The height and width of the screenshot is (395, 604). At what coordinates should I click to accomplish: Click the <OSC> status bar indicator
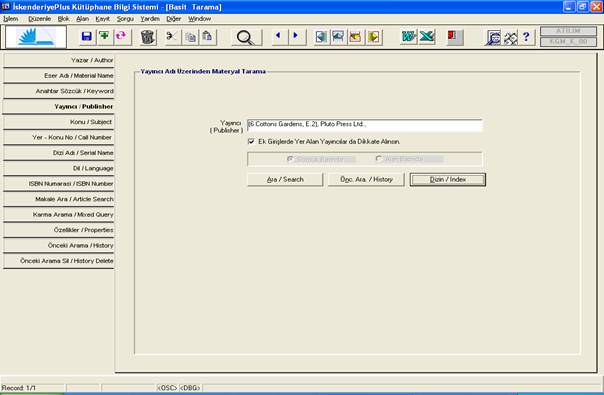(x=167, y=388)
